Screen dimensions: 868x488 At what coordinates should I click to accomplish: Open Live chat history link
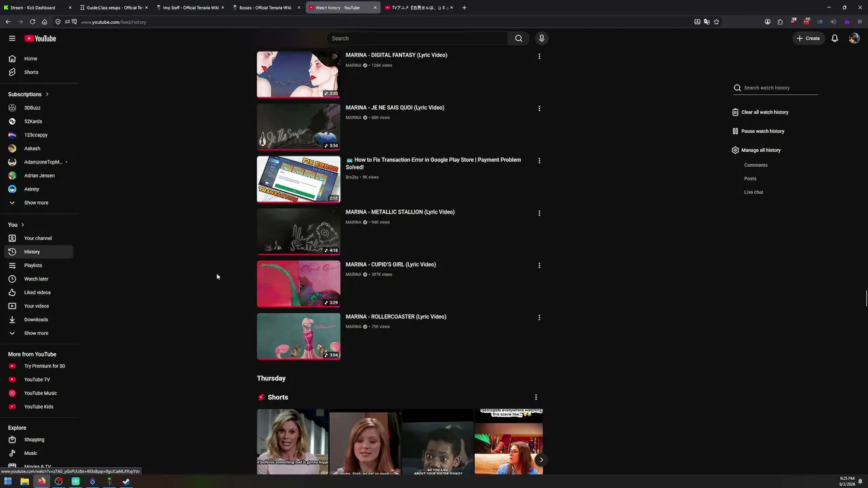[753, 192]
